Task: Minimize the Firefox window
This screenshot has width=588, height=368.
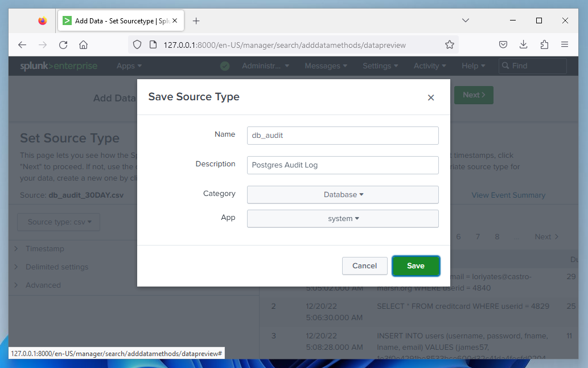Action: point(513,21)
